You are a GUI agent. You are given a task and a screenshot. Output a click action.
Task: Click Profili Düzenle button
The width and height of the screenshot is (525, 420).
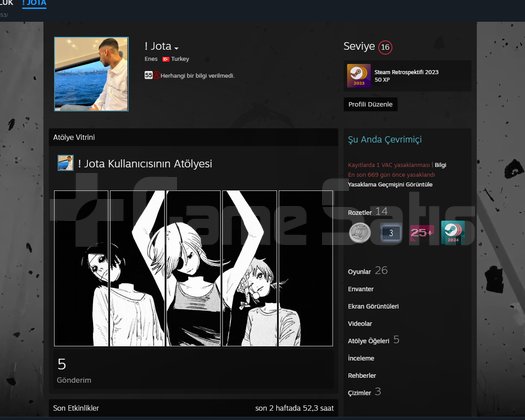370,104
